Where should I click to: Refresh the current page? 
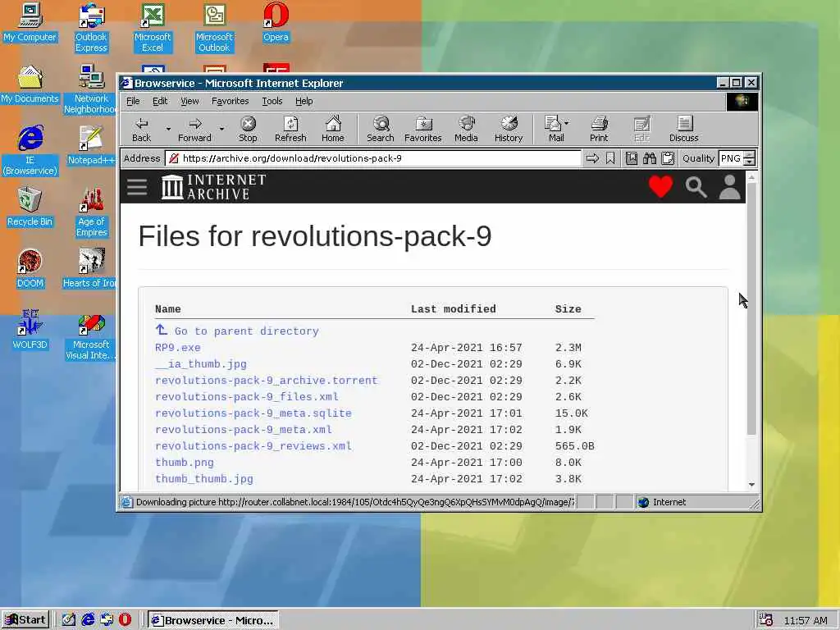[290, 129]
